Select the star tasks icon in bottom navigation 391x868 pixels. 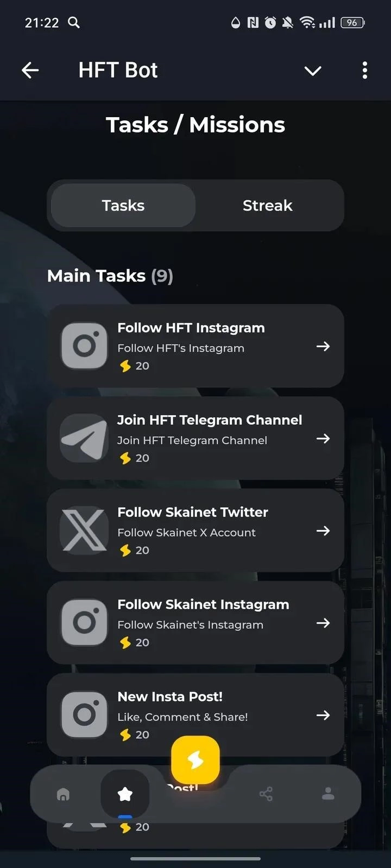(125, 794)
